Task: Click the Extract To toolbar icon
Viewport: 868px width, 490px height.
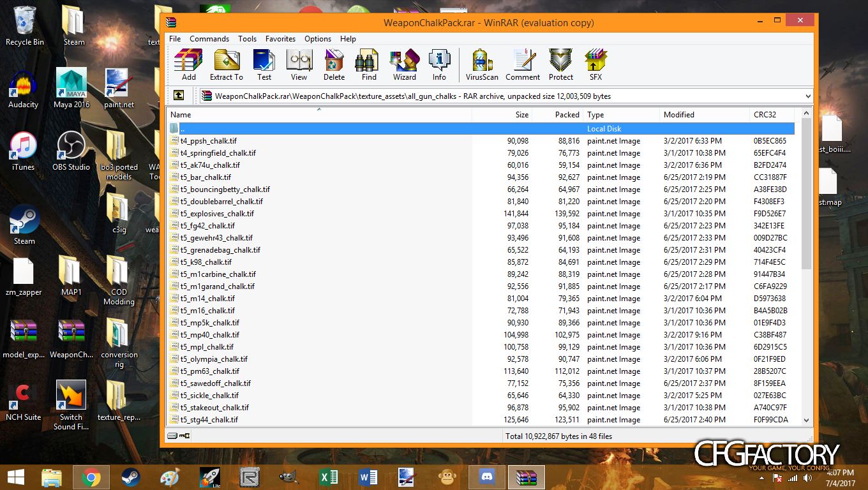Action: pyautogui.click(x=227, y=64)
